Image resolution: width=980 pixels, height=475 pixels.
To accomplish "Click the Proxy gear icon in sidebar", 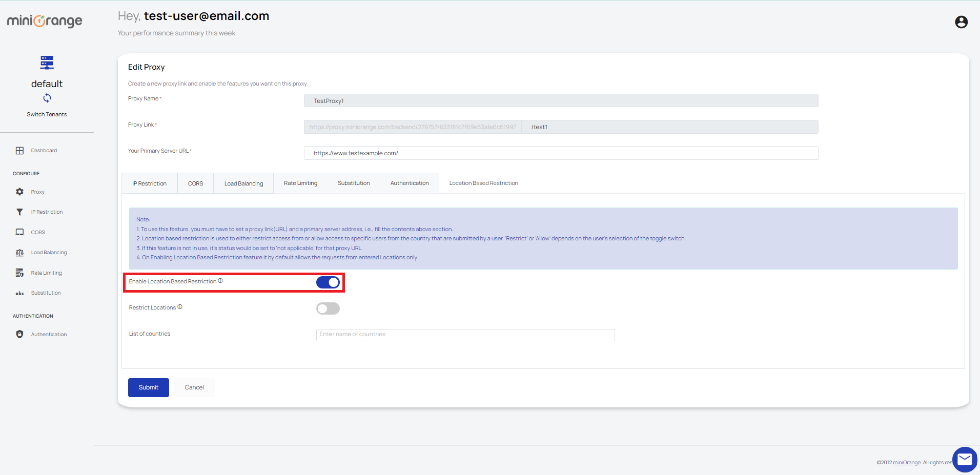I will click(x=19, y=192).
